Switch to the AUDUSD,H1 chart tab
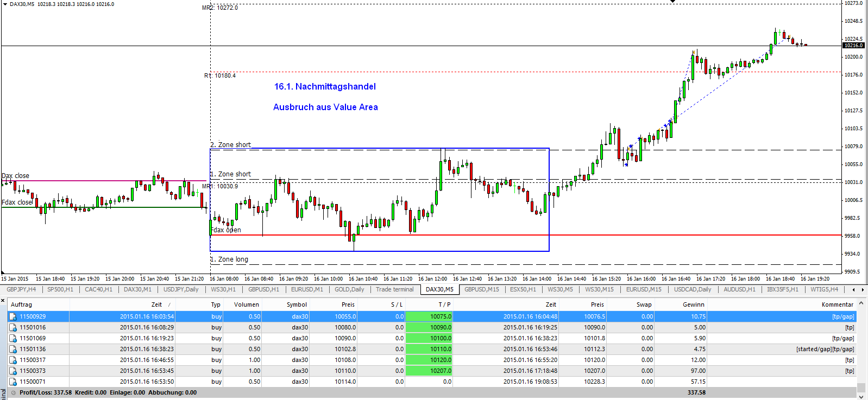 tap(739, 289)
